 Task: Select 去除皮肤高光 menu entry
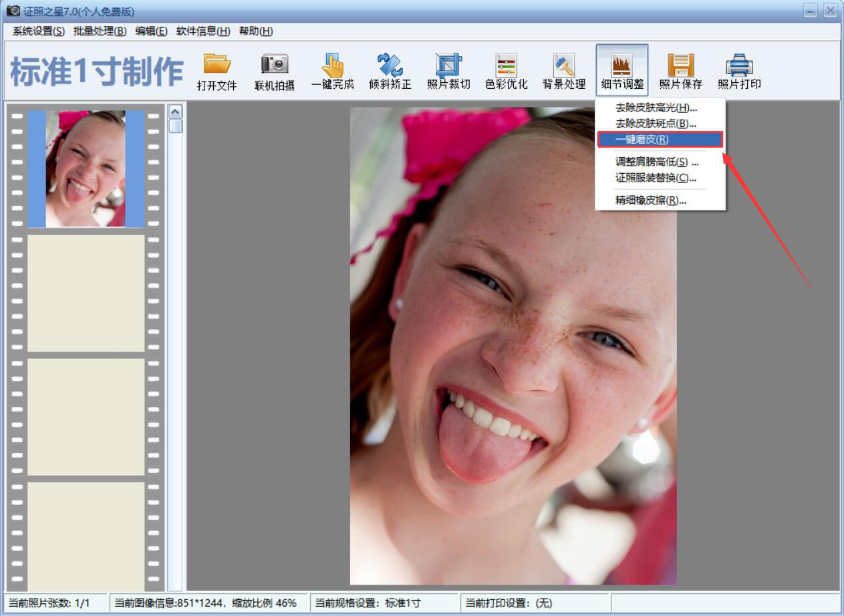[656, 108]
